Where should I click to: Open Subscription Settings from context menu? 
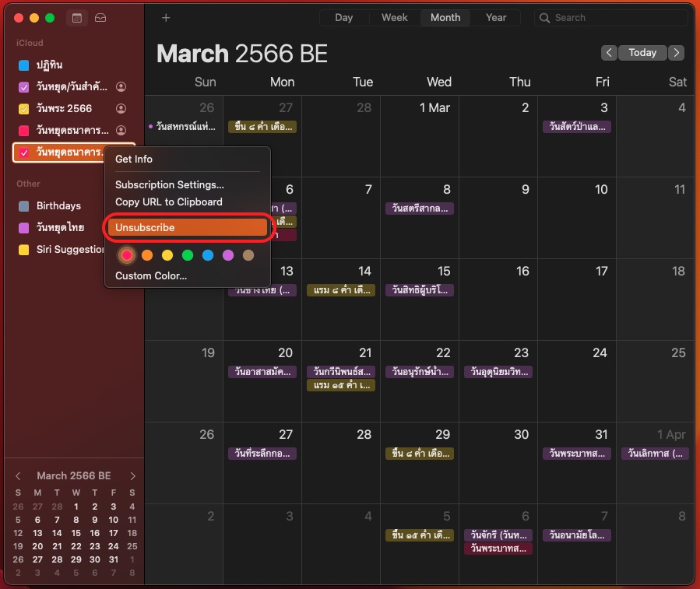(x=170, y=185)
